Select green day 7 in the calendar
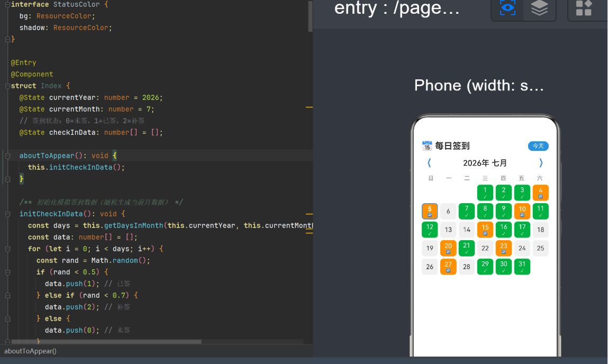This screenshot has height=364, width=608. (467, 211)
